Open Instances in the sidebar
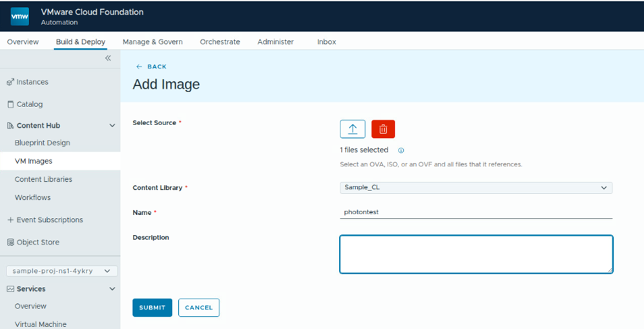Image resolution: width=644 pixels, height=329 pixels. 32,82
